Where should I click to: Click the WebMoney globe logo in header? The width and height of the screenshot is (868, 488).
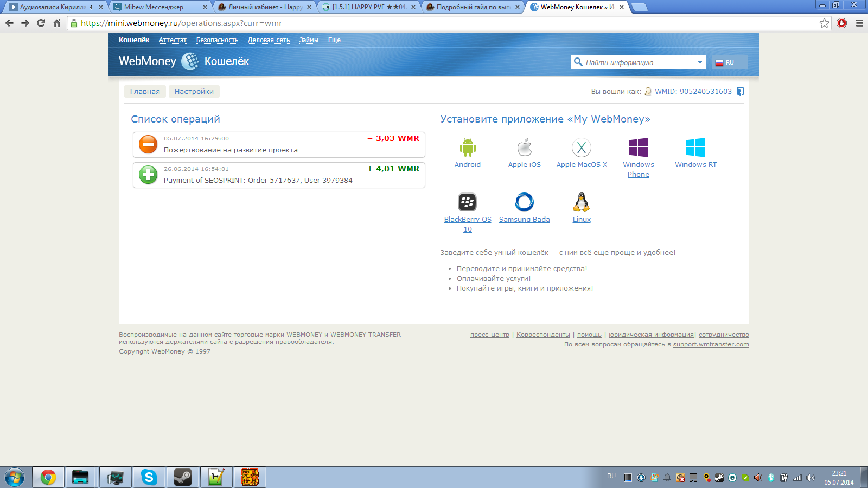(190, 61)
